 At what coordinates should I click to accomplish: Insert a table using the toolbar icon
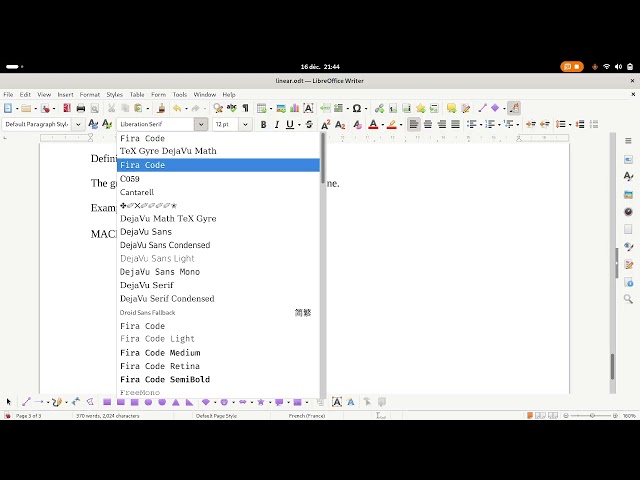click(262, 108)
